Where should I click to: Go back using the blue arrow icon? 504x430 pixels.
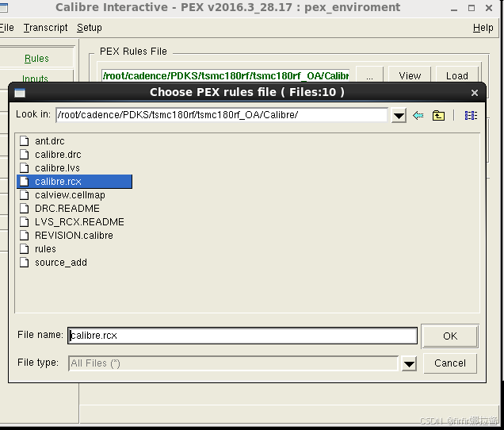tap(418, 115)
